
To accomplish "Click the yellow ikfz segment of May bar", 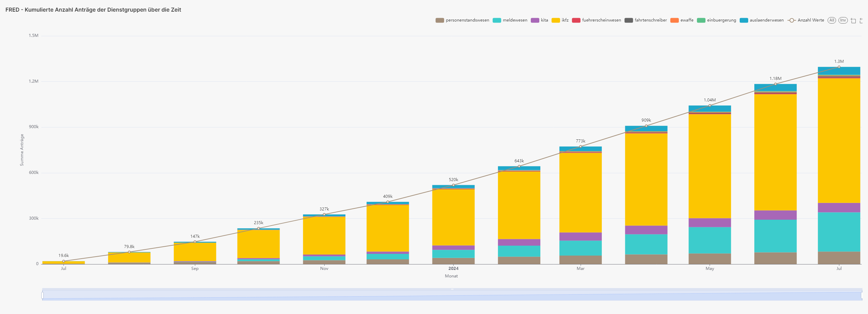I will click(710, 166).
